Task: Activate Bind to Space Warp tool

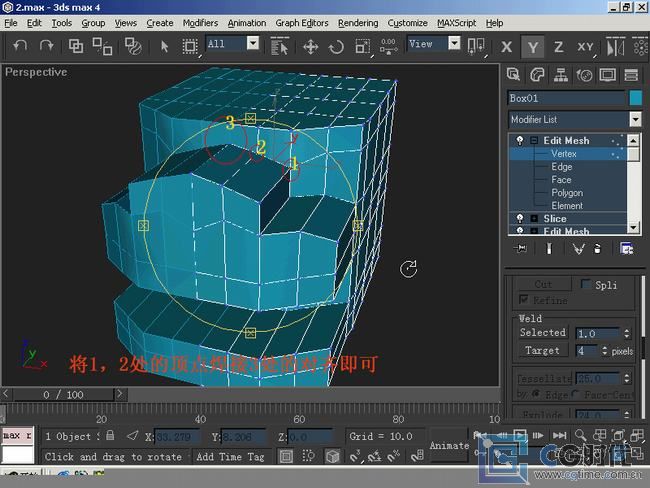Action: (x=133, y=46)
